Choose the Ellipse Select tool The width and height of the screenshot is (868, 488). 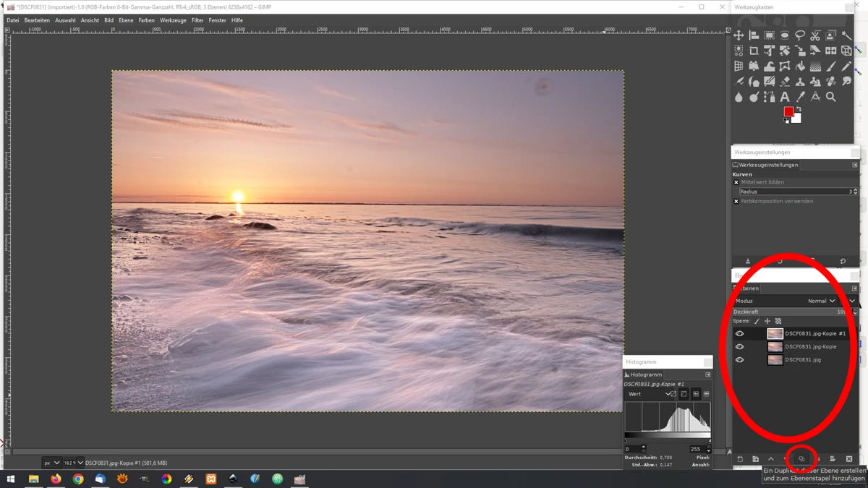coord(785,35)
